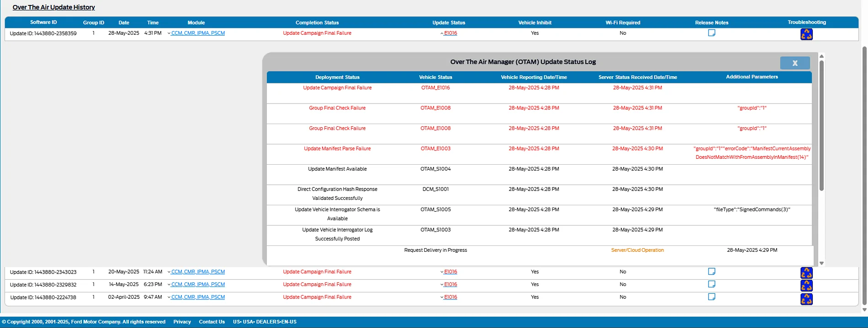Collapse E1016 status for 28-May-2025 update

click(x=449, y=33)
